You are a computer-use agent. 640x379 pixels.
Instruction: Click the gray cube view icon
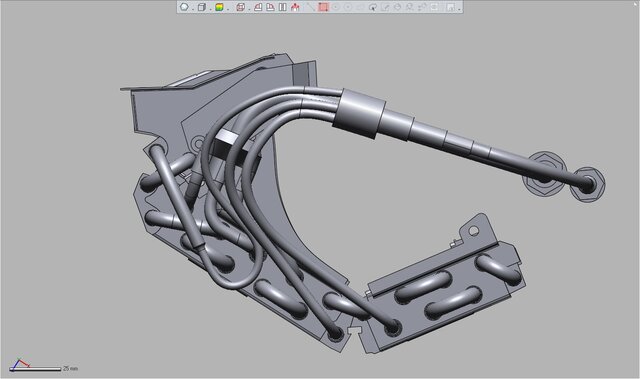click(x=201, y=7)
